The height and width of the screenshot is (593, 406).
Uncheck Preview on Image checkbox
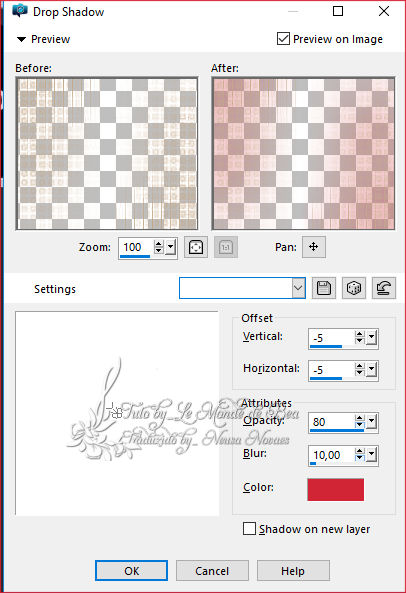coord(284,39)
